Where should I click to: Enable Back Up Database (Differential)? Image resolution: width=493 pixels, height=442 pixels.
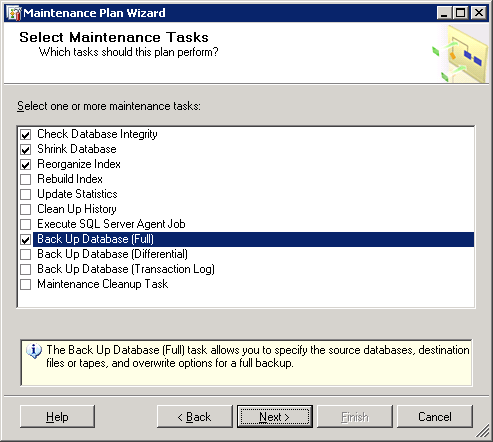[x=26, y=255]
